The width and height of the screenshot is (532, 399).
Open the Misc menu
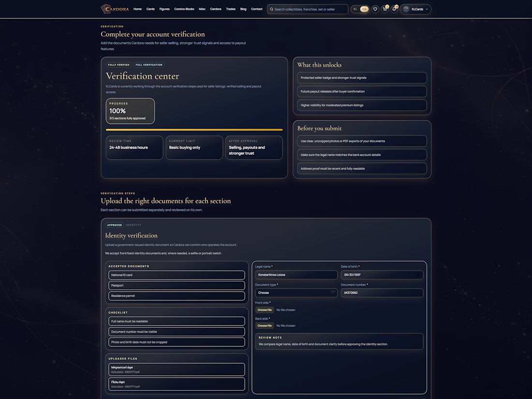202,9
